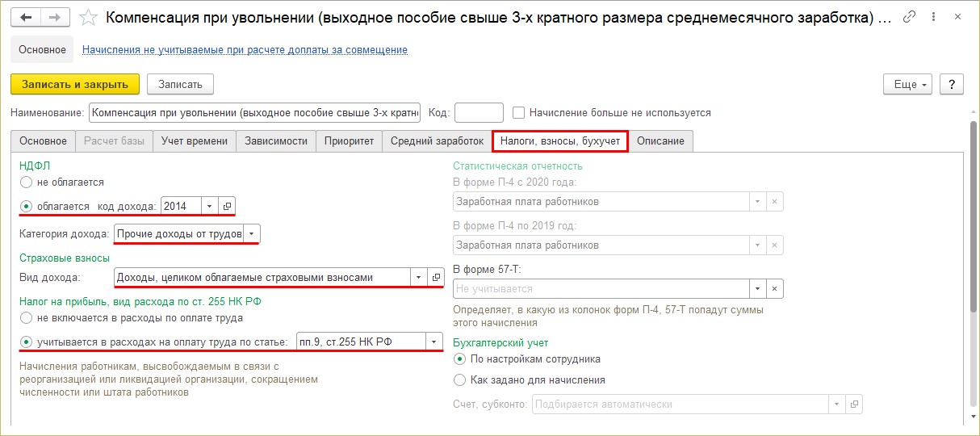
Task: Expand the form 57-T dropdown
Action: tap(757, 288)
